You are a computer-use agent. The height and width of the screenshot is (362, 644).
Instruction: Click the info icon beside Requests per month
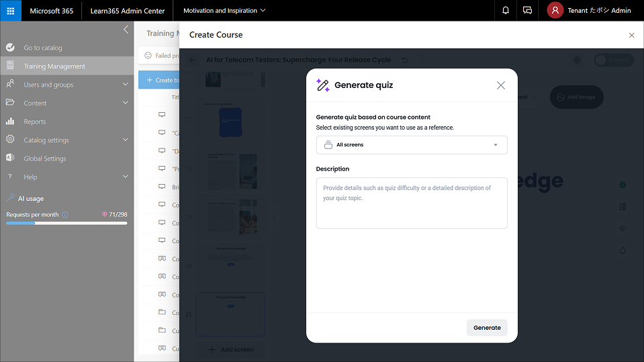pyautogui.click(x=65, y=214)
